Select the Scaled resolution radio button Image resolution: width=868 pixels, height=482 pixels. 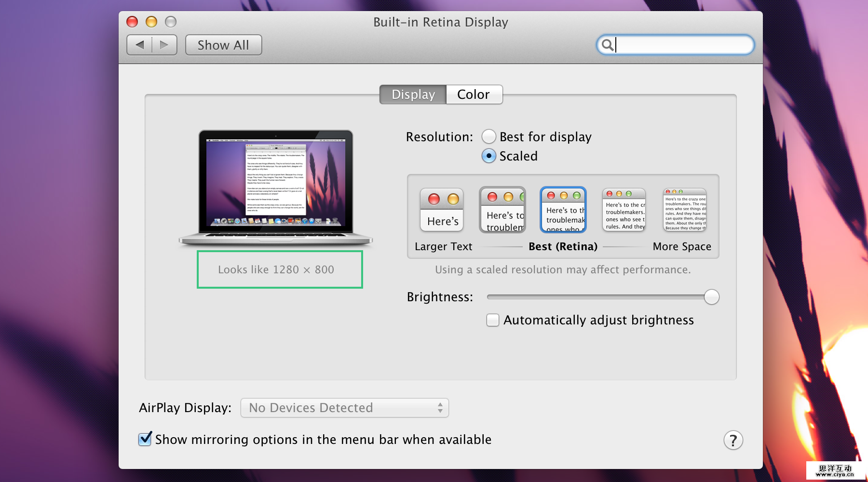click(489, 156)
